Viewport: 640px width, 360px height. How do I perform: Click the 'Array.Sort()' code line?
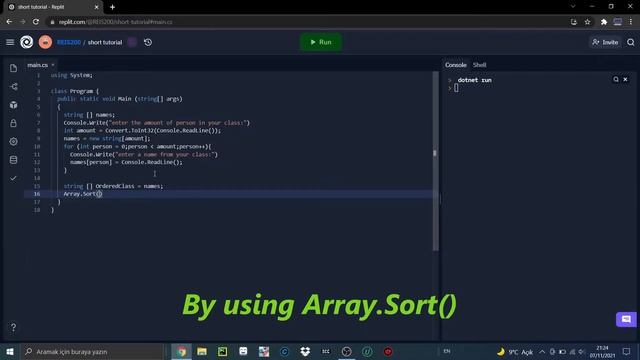coord(83,194)
